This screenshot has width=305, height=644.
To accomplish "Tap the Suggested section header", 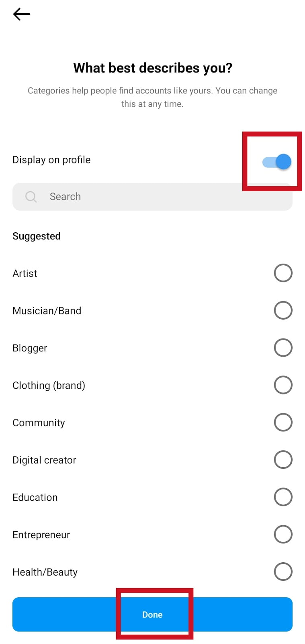I will [x=37, y=236].
